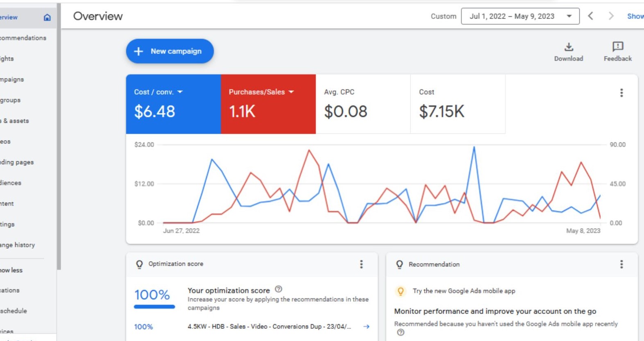Image resolution: width=644 pixels, height=341 pixels.
Task: Click the 100% optimization score progress bar
Action: coord(155,307)
